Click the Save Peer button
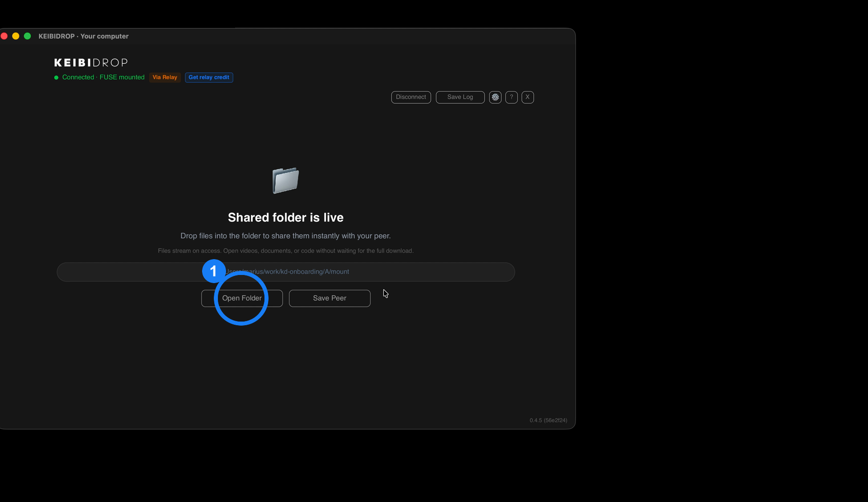Viewport: 868px width, 502px height. point(330,298)
